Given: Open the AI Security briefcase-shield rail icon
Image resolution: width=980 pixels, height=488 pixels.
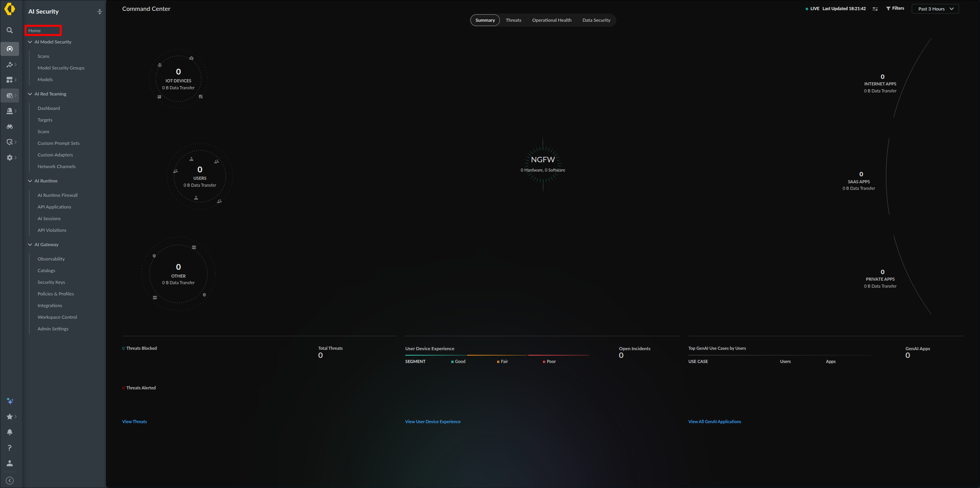Looking at the screenshot, I should coord(9,96).
